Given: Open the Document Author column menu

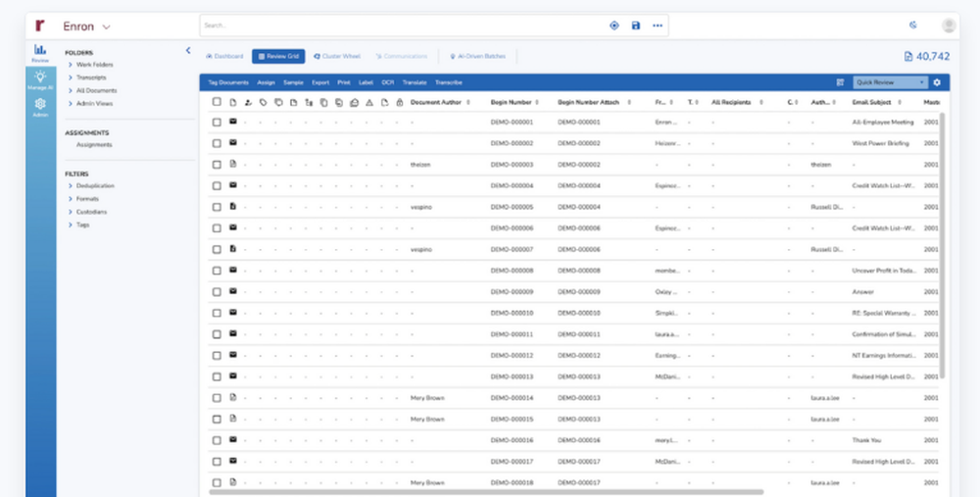Looking at the screenshot, I should click(468, 102).
